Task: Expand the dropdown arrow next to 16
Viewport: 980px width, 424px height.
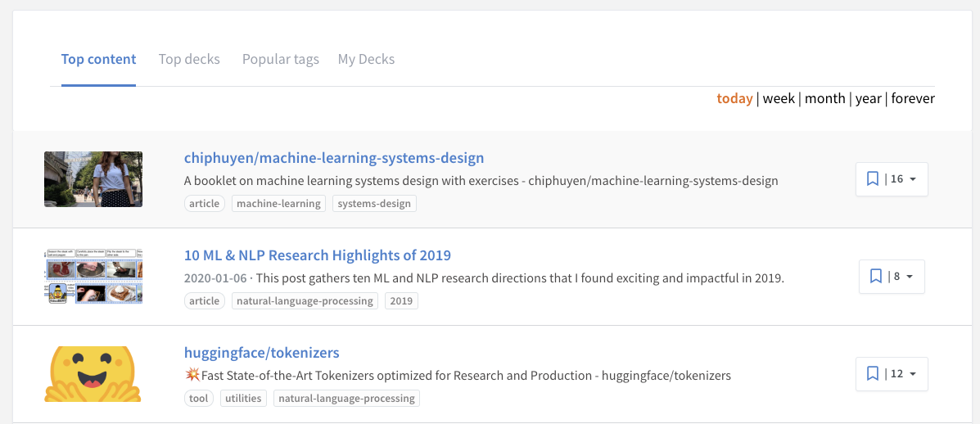Action: pyautogui.click(x=913, y=180)
